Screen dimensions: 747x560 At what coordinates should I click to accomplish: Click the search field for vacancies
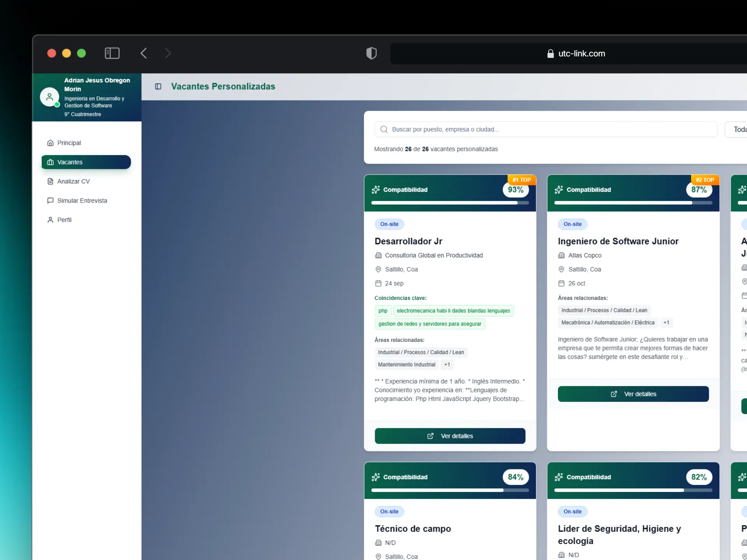(x=545, y=129)
